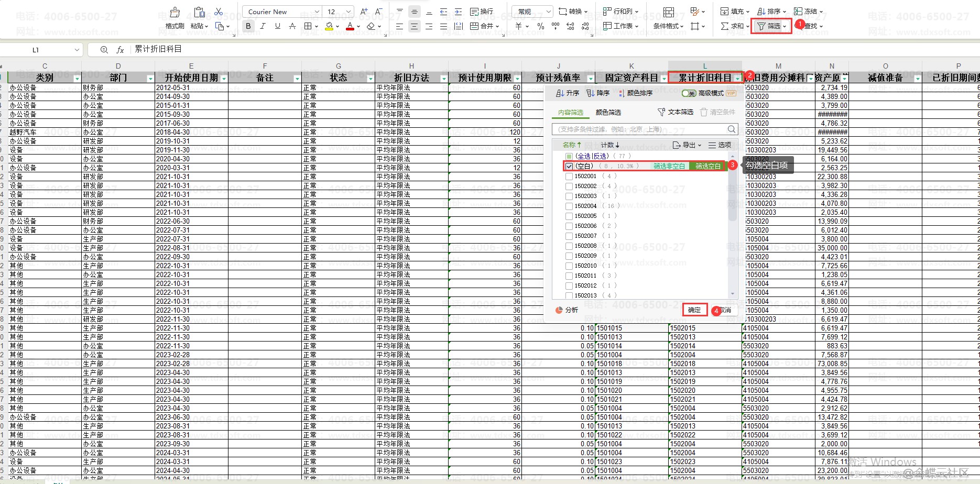Click the red font color swatch
980x484 pixels.
tap(350, 26)
